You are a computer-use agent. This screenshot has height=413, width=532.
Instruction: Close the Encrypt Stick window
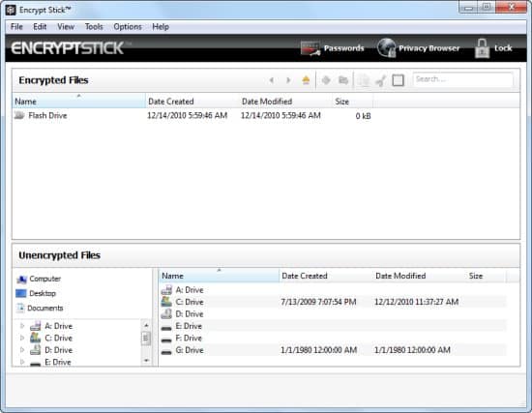point(512,7)
